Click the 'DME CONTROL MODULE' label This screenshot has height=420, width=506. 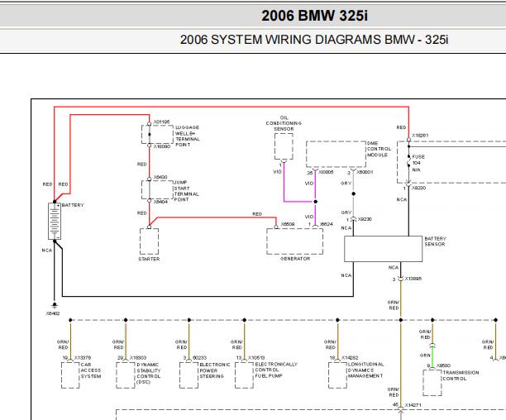click(379, 149)
